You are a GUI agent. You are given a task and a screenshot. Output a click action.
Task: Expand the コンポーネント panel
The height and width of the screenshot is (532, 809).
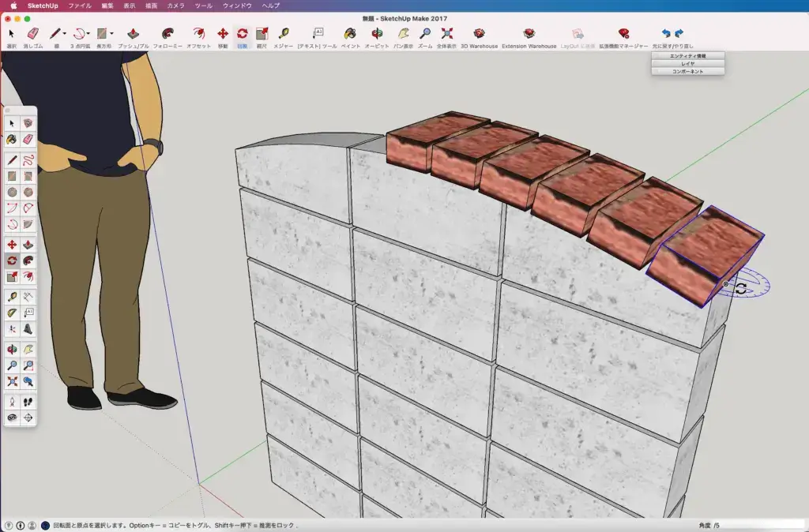688,71
